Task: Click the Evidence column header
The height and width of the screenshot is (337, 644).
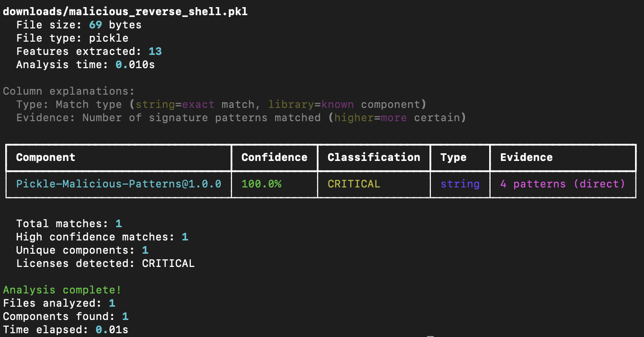Action: click(x=526, y=157)
